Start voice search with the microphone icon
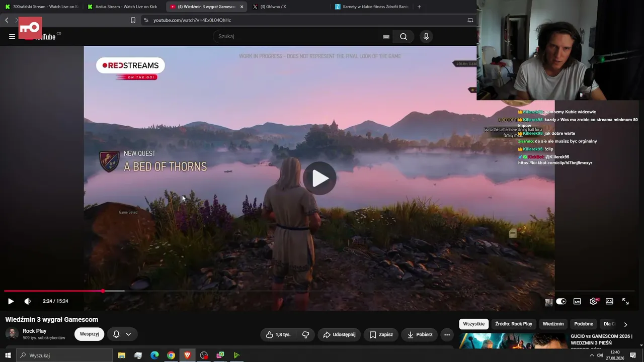644x362 pixels. (x=426, y=36)
